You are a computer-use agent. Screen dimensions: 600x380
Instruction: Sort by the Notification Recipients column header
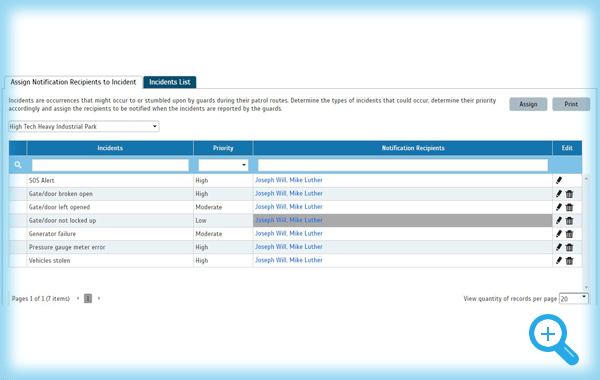pos(403,148)
